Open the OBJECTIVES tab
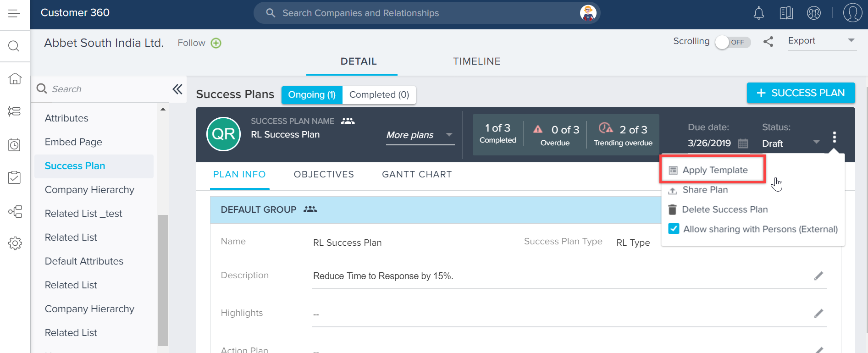 pyautogui.click(x=324, y=175)
